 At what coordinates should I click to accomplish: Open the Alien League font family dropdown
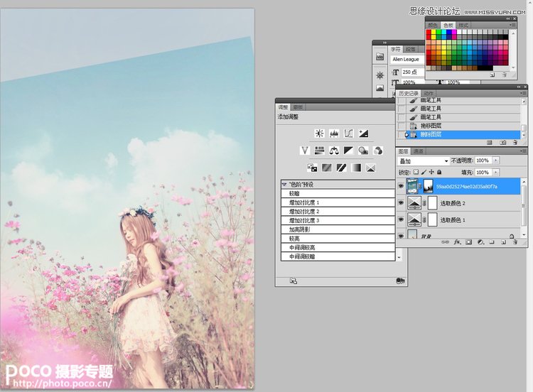click(x=407, y=59)
